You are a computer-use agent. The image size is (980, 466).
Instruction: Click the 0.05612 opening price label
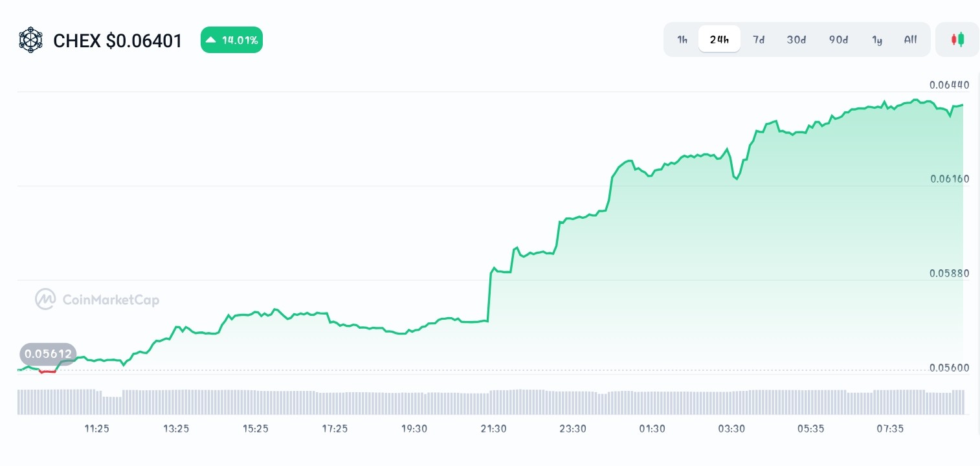click(48, 354)
